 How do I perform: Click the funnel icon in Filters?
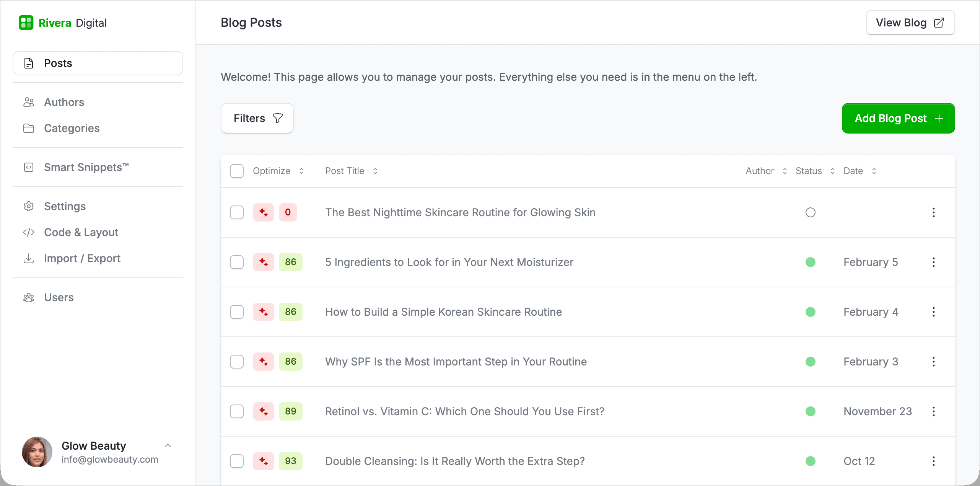(278, 118)
